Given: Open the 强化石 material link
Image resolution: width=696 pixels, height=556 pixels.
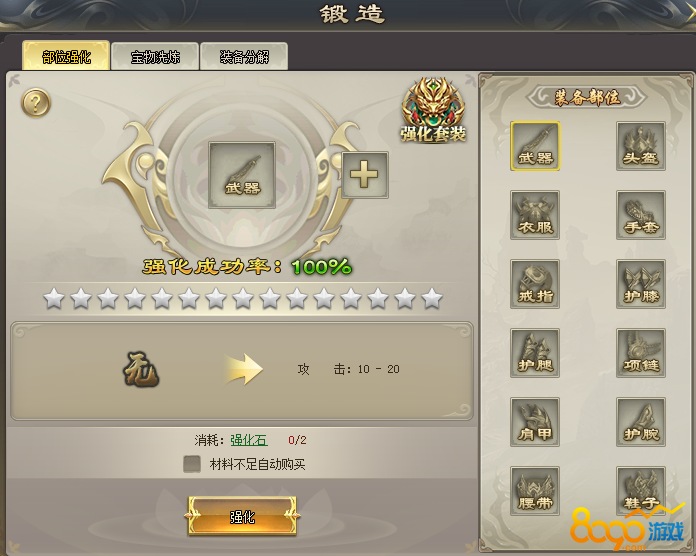Looking at the screenshot, I should click(249, 440).
